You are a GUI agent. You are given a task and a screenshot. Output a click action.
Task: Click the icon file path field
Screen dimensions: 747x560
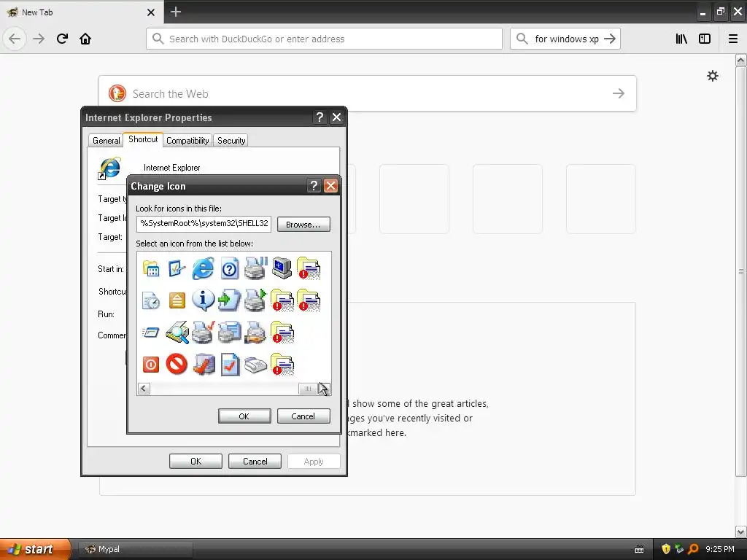pyautogui.click(x=204, y=224)
